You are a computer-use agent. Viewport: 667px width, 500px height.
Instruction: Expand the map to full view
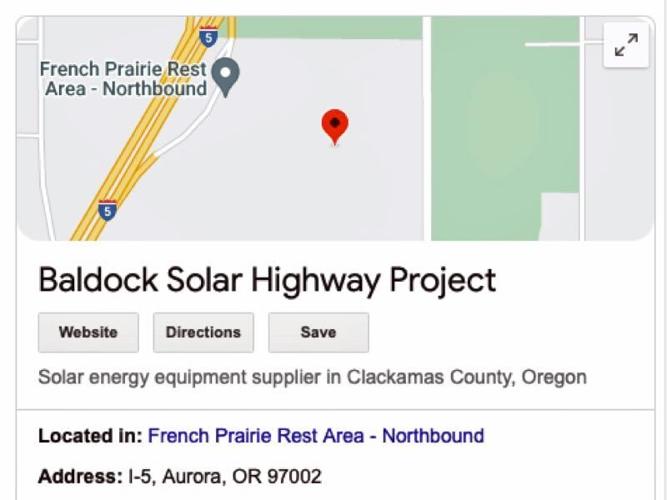point(626,45)
